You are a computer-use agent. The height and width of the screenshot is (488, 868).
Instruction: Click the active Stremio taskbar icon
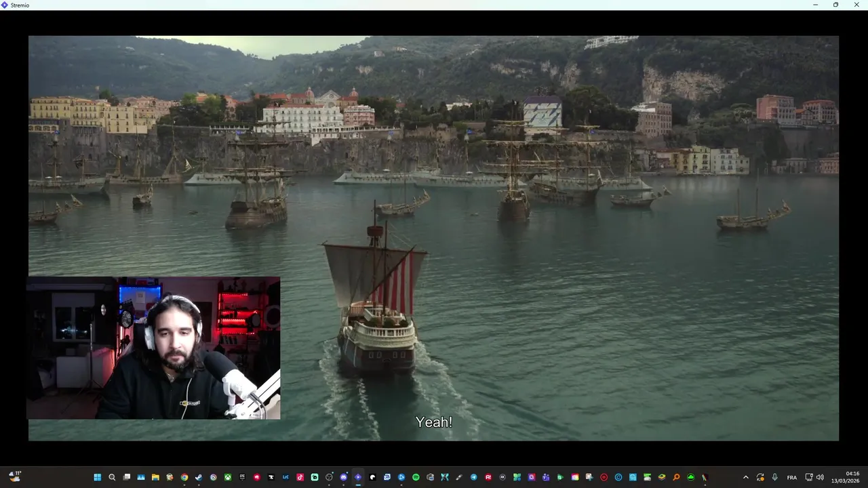click(357, 477)
